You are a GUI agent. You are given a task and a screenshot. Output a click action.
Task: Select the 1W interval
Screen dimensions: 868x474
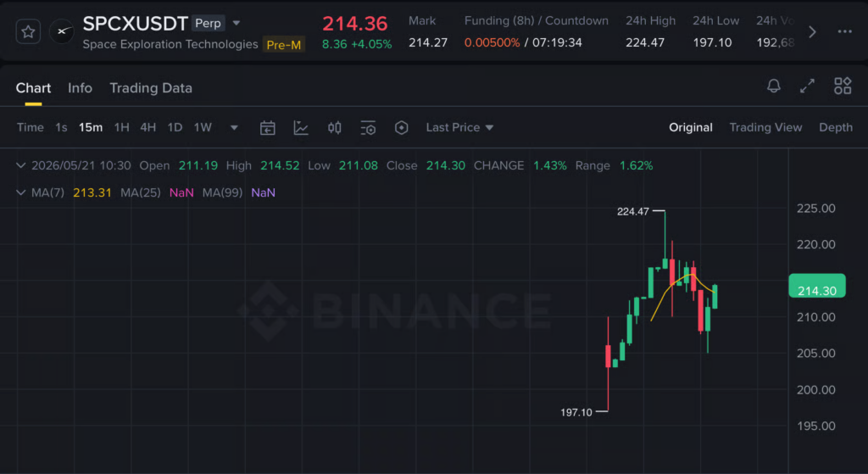(203, 127)
